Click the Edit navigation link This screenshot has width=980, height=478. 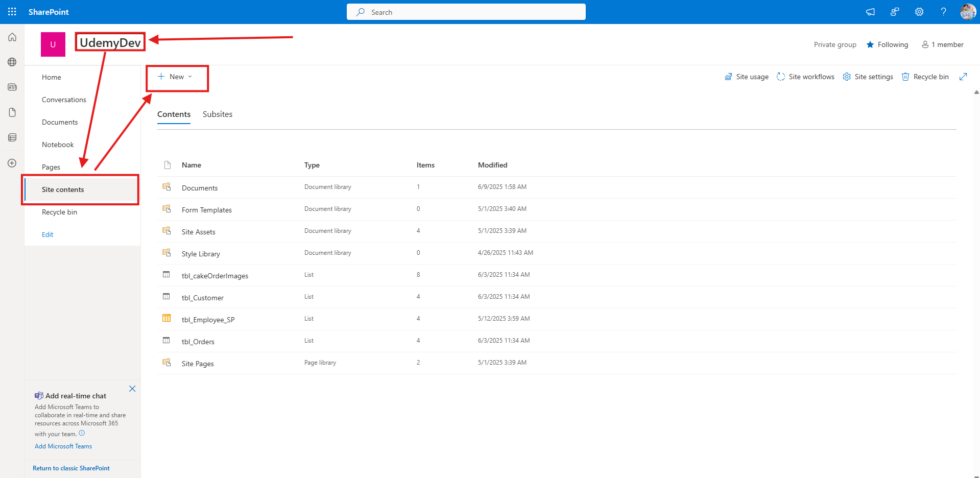(x=47, y=234)
